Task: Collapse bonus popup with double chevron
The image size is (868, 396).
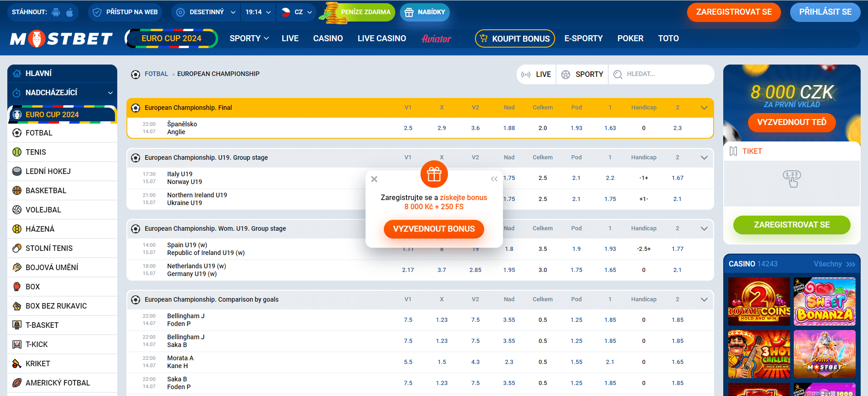Action: click(x=494, y=179)
